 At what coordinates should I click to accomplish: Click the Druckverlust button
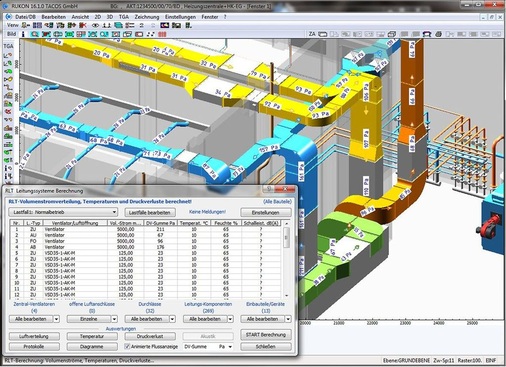150,336
